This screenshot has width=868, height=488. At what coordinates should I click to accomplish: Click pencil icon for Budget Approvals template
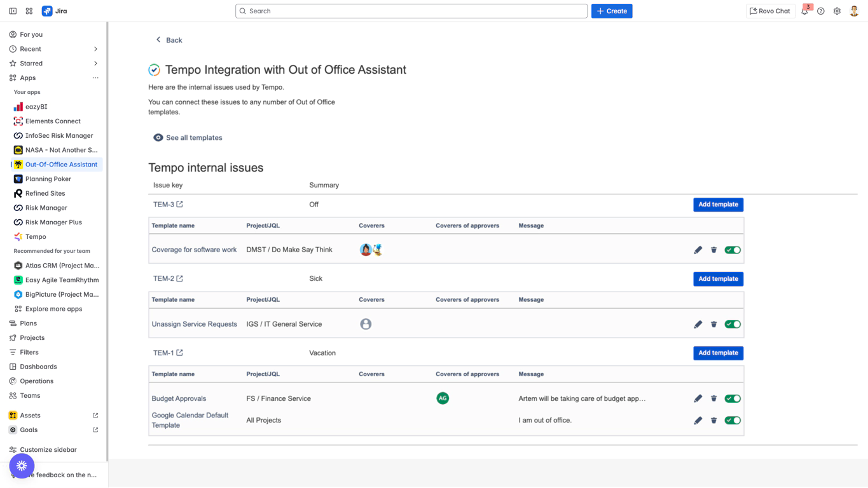[x=698, y=398]
